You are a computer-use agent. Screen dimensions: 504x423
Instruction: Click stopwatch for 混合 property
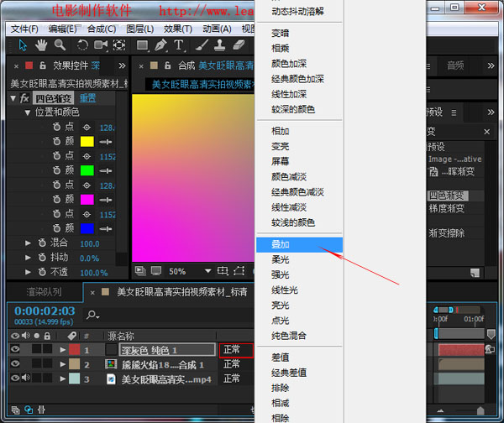click(42, 243)
